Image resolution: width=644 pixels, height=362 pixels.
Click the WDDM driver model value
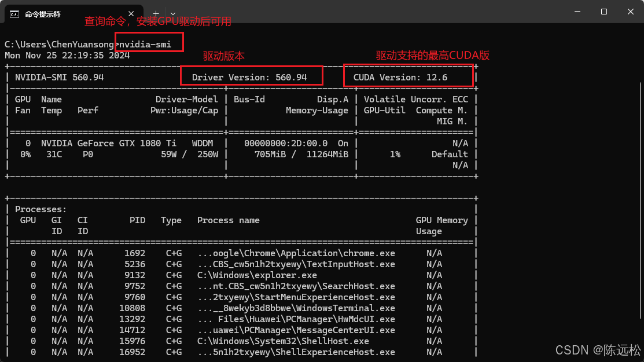pyautogui.click(x=203, y=143)
